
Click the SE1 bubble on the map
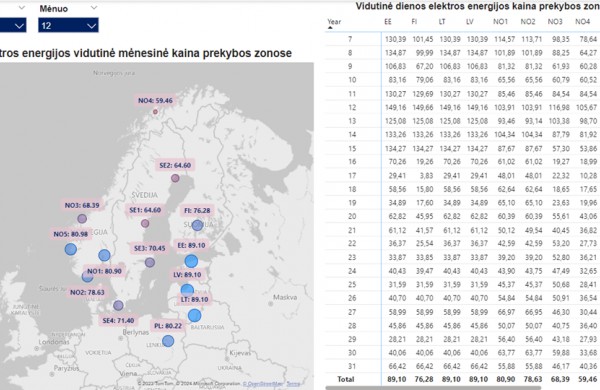coord(145,223)
